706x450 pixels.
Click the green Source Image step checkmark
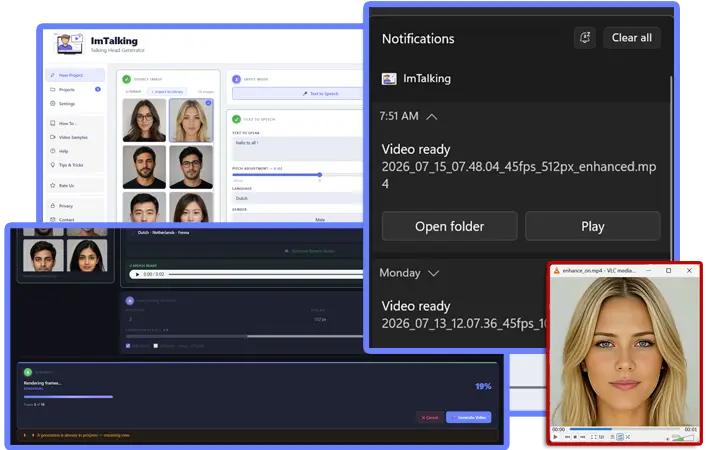pos(127,79)
